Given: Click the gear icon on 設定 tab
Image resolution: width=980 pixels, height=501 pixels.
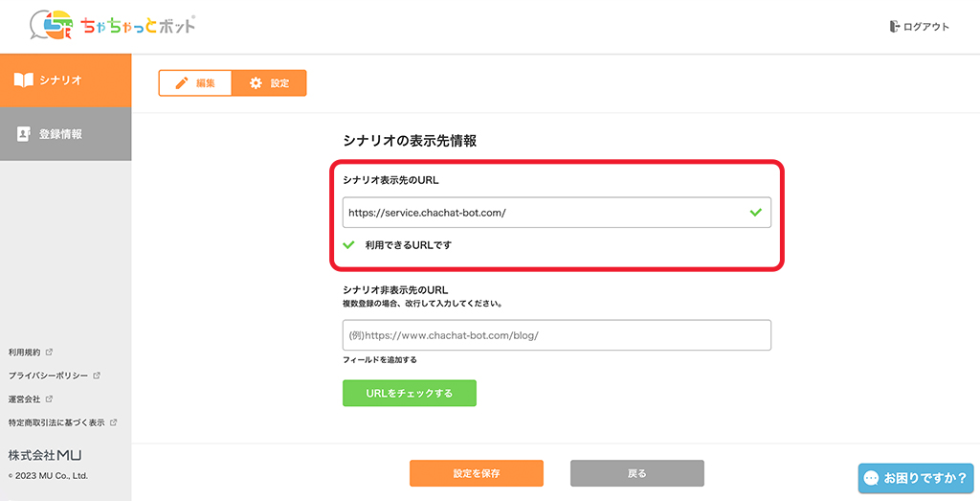Looking at the screenshot, I should (x=256, y=83).
